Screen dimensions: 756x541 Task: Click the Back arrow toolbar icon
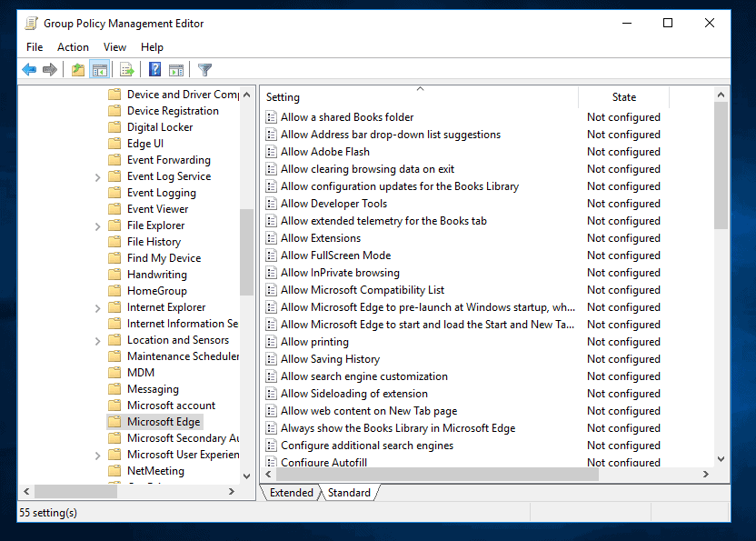click(x=29, y=69)
